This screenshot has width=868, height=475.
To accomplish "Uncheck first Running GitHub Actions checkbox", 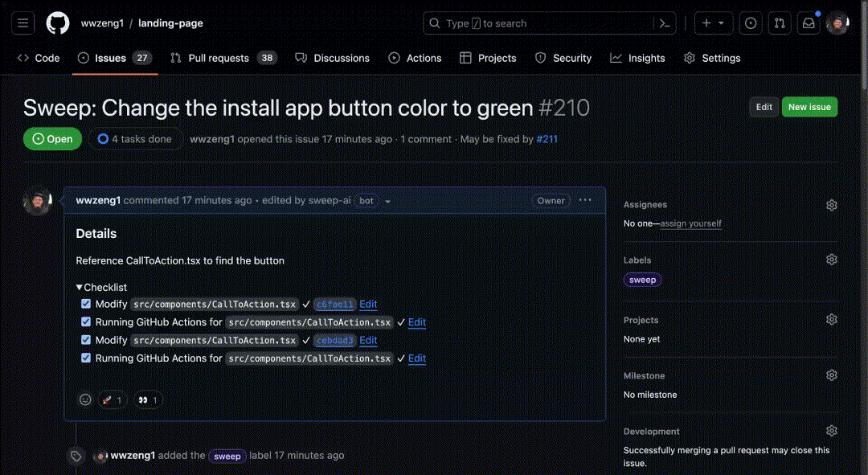I will click(x=86, y=321).
